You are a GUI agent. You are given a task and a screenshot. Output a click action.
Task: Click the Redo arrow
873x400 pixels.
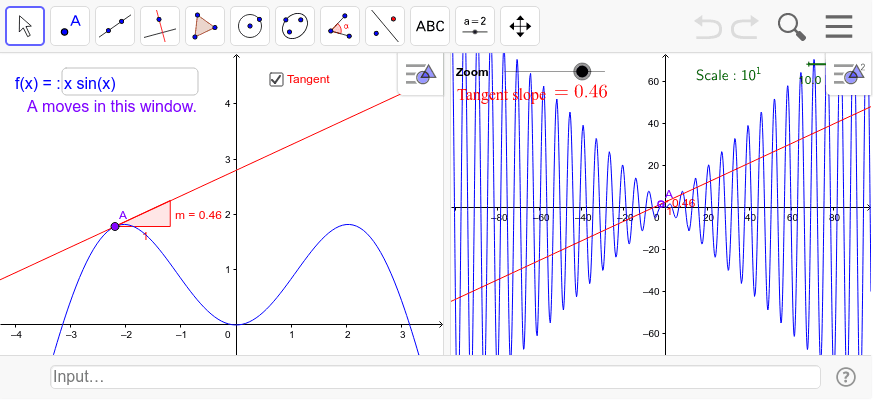tap(745, 26)
